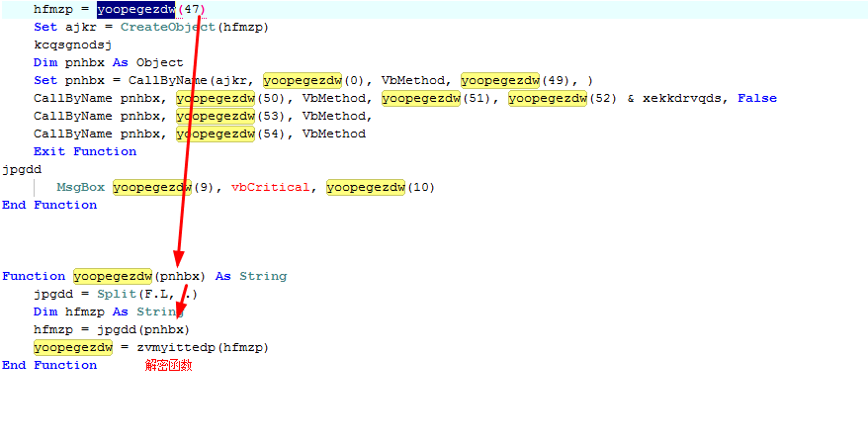Click VbMethod on the yoopegezdw(54) line

[x=334, y=133]
